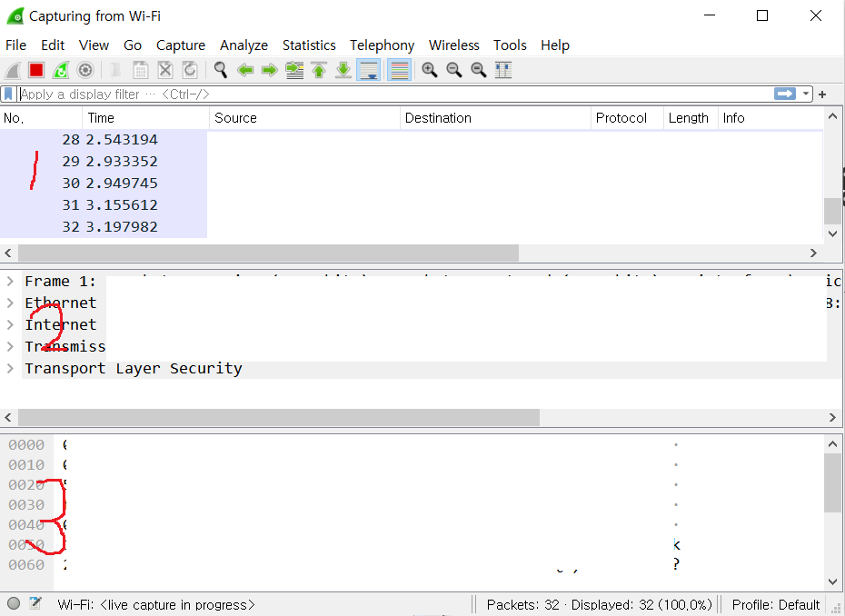This screenshot has height=616, width=845.
Task: Click the save capture file icon
Action: point(140,71)
